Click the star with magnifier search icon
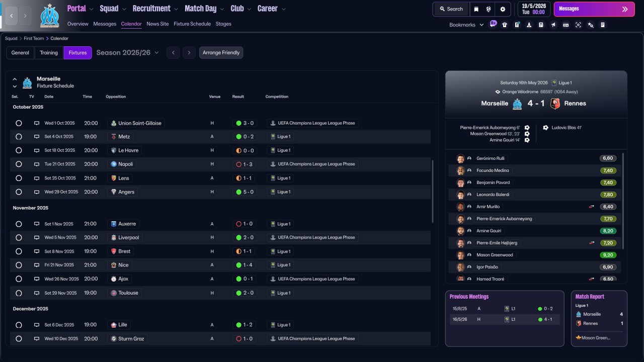 tap(591, 25)
